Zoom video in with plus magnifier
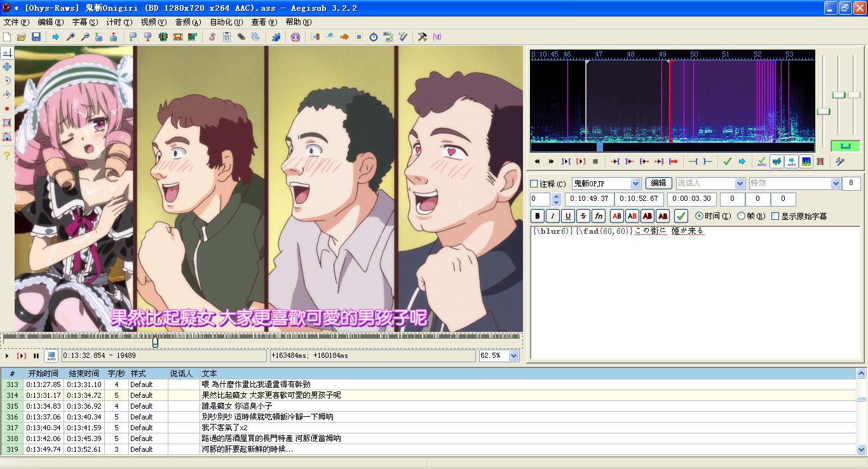 click(71, 37)
